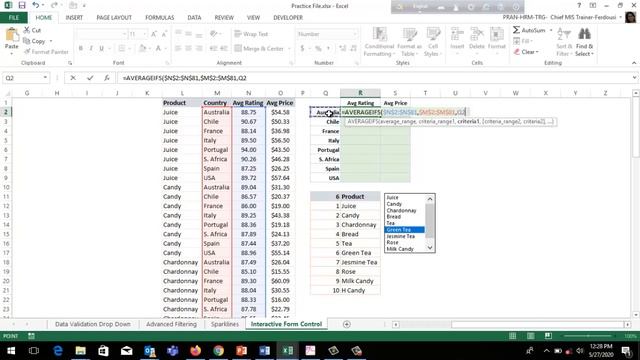
Task: Toggle Italic formatting
Action: click(x=91, y=49)
